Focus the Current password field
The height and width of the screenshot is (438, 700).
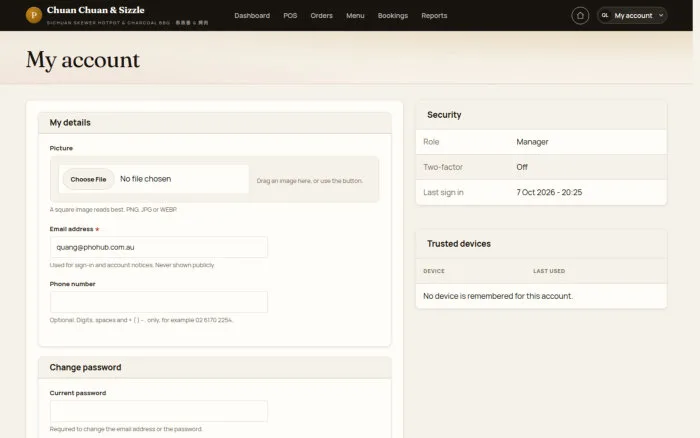click(x=159, y=411)
